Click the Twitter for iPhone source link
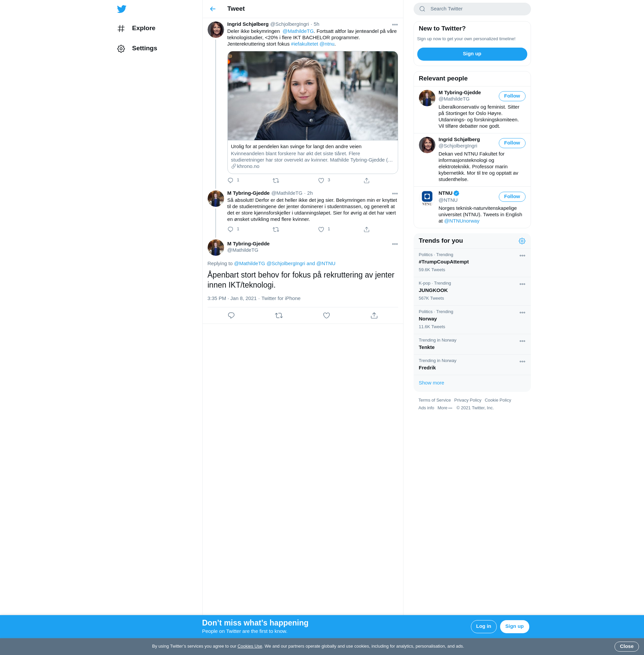Image resolution: width=644 pixels, height=655 pixels. click(x=281, y=298)
